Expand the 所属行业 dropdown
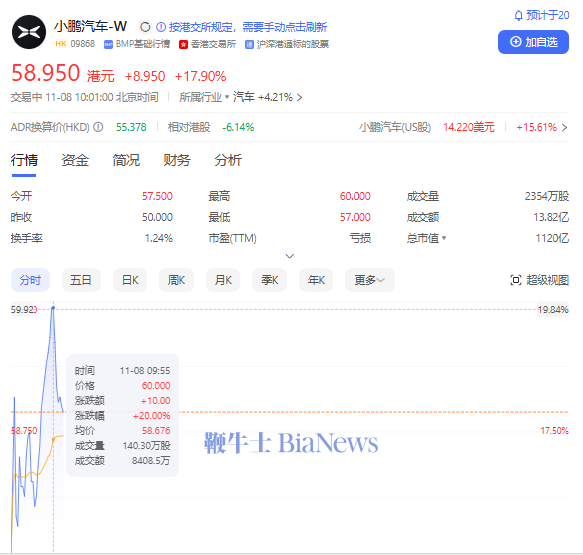Screen dimensions: 583x555 tap(204, 97)
